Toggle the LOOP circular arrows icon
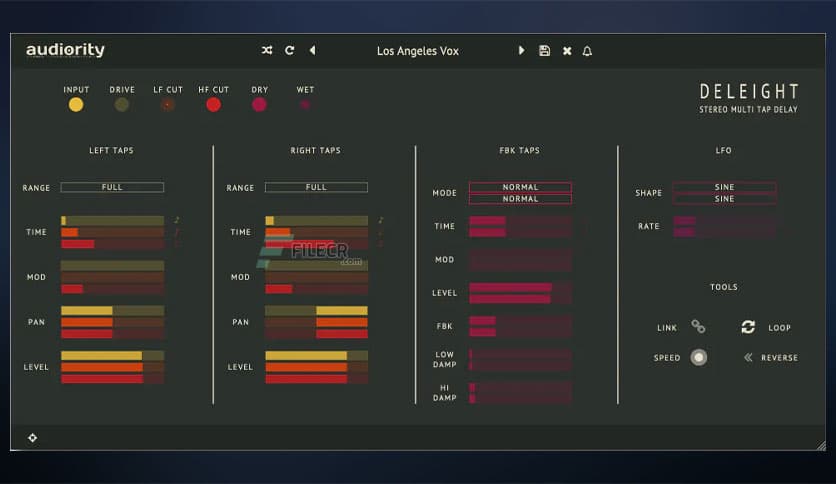Screen dimensions: 836x484 [748, 327]
